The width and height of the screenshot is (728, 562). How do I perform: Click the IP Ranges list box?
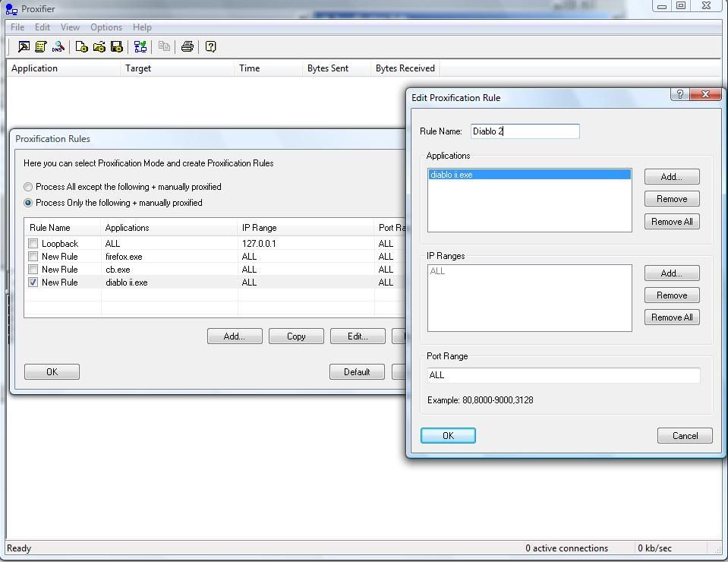pyautogui.click(x=530, y=298)
